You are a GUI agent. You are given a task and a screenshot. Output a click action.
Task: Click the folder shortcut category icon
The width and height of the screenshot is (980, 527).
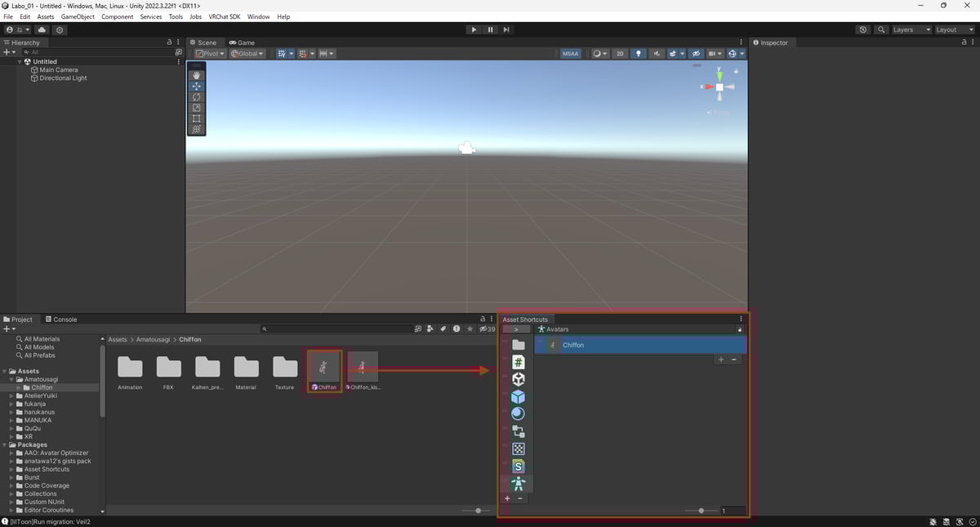tap(518, 345)
